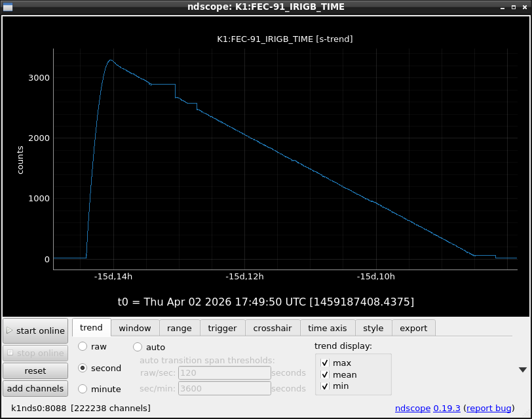Select the minute trend radio button
The image size is (532, 419).
pos(83,389)
